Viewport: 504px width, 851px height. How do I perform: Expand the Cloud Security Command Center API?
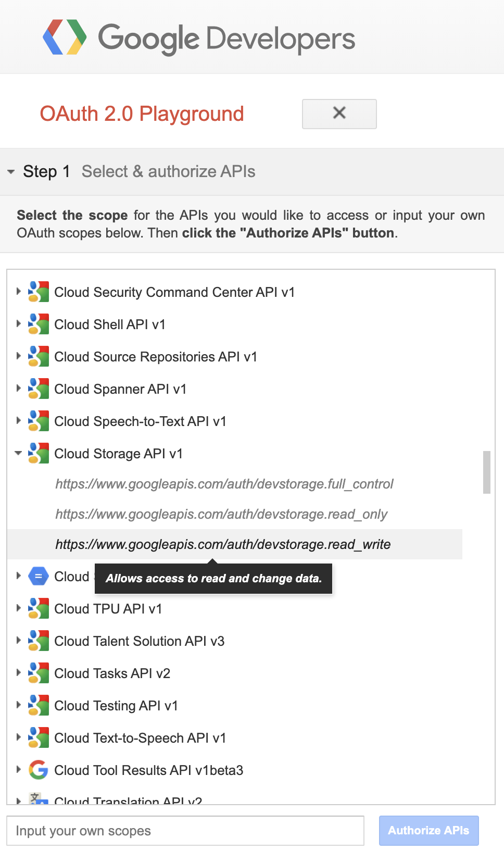tap(17, 292)
